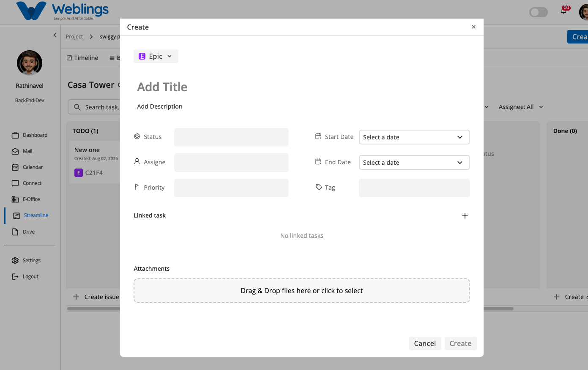Click the Weblings logo
588x370 pixels.
point(63,11)
